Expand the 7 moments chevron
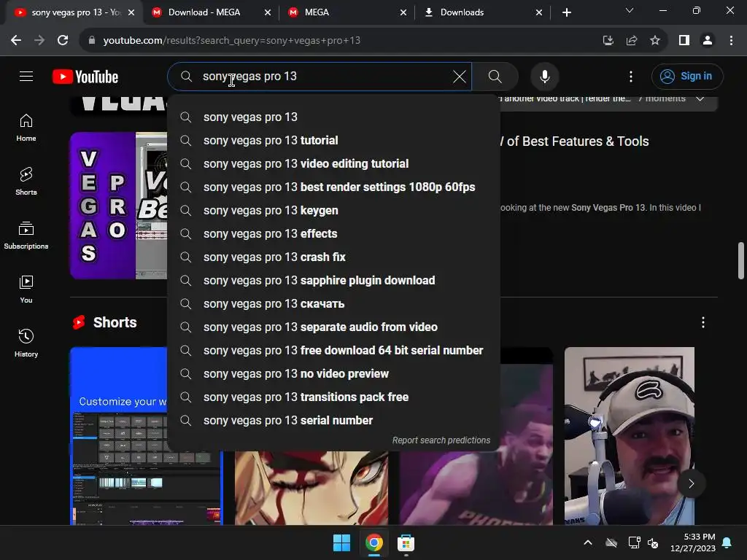 tap(700, 99)
